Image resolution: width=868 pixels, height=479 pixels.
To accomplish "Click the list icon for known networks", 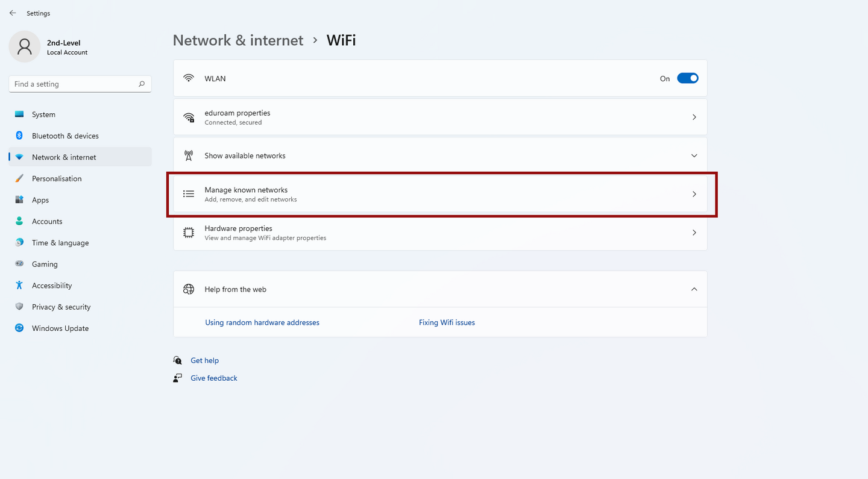I will click(189, 194).
